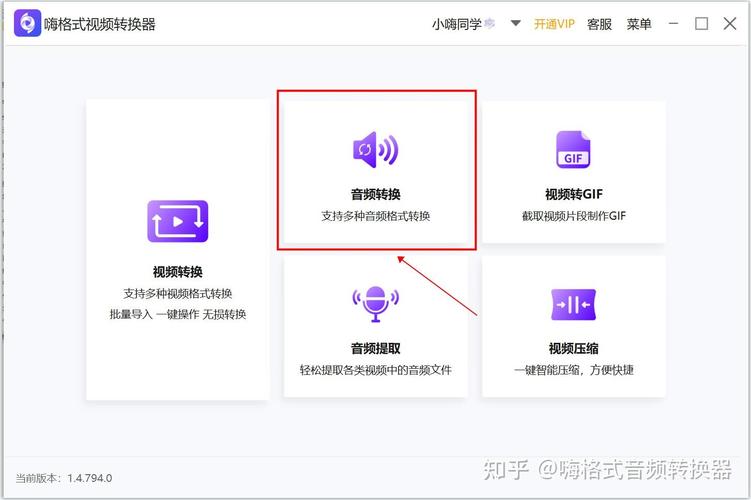Click 截取视频片段制作GIF description
This screenshot has width=751, height=500.
574,216
